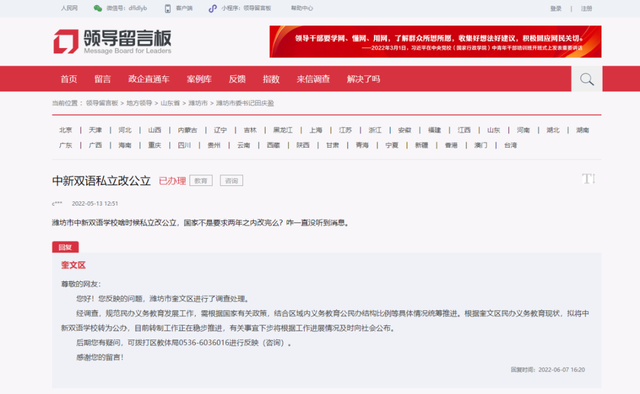640x394 pixels.
Task: Select 内蒙古 province link
Action: [187, 130]
